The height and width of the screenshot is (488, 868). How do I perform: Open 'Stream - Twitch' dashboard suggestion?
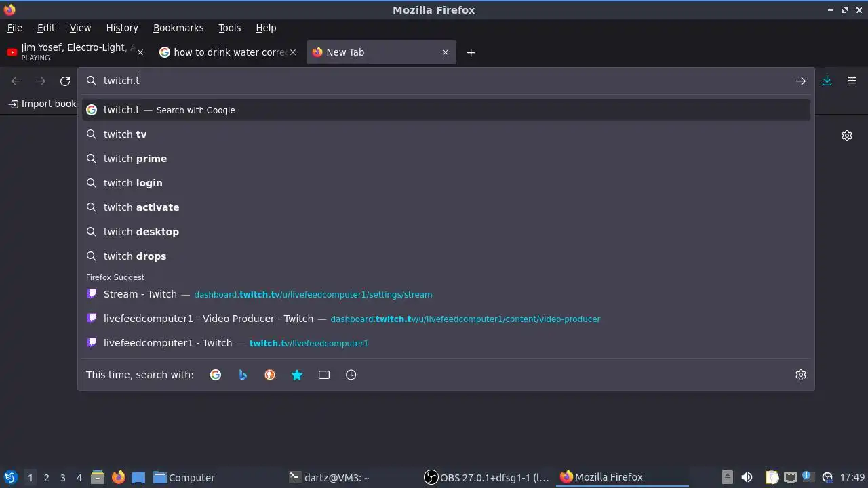coord(446,294)
